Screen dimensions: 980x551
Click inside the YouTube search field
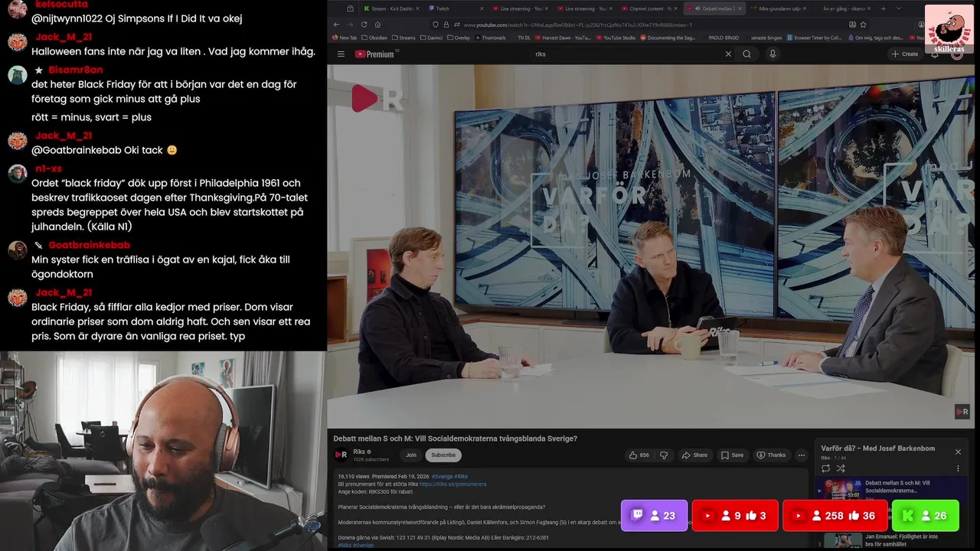(628, 54)
